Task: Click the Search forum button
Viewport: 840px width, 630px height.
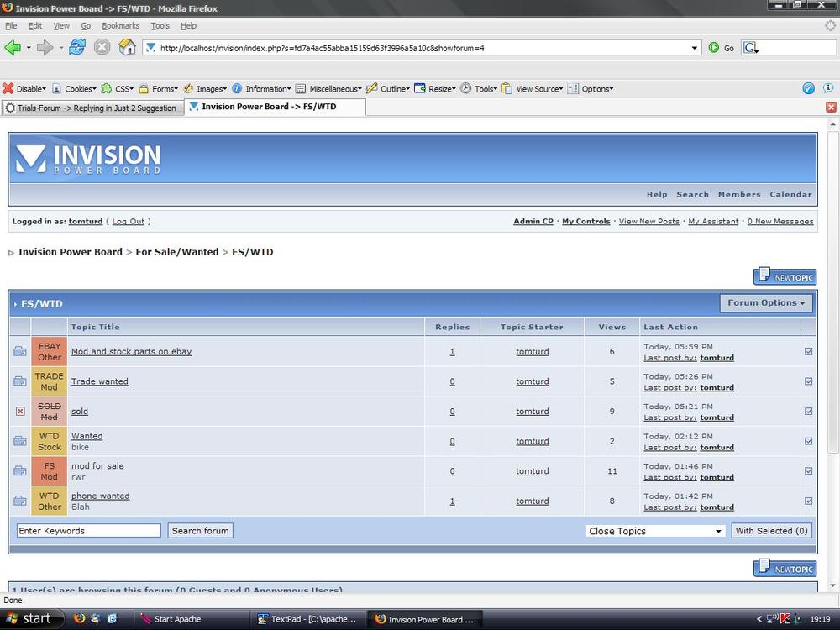Action: 201,530
